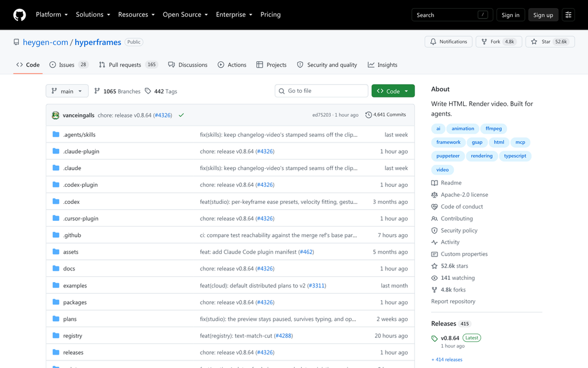Viewport: 588px width, 368px height.
Task: Click the Sign up button
Action: point(543,15)
